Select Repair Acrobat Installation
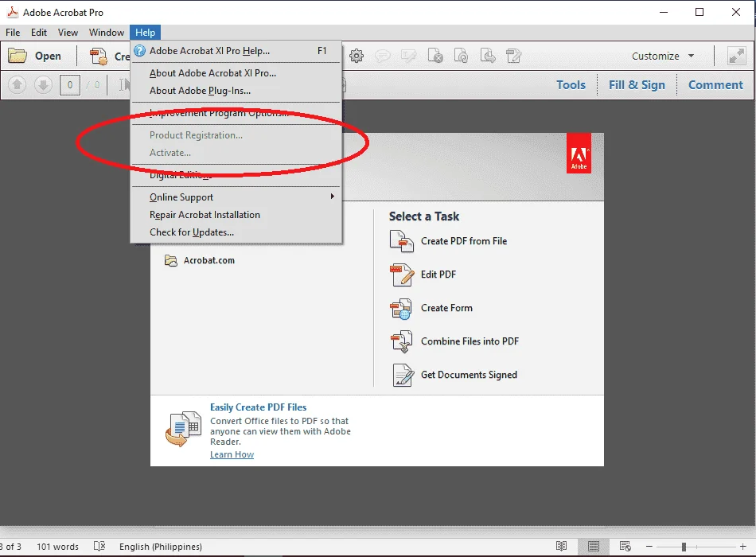Image resolution: width=756 pixels, height=557 pixels. point(236,215)
